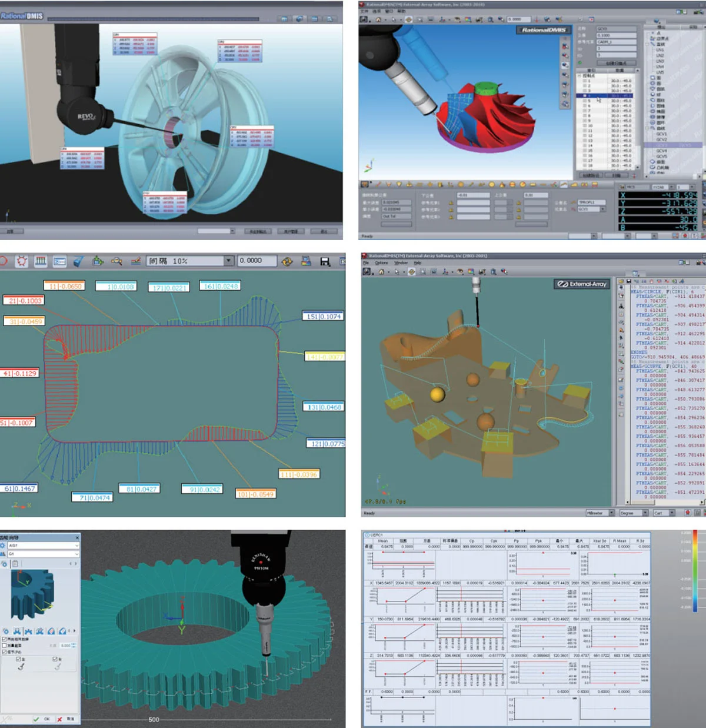Viewport: 706px width, 728px height.
Task: Click OK button in gear wizard
Action: coord(42,719)
